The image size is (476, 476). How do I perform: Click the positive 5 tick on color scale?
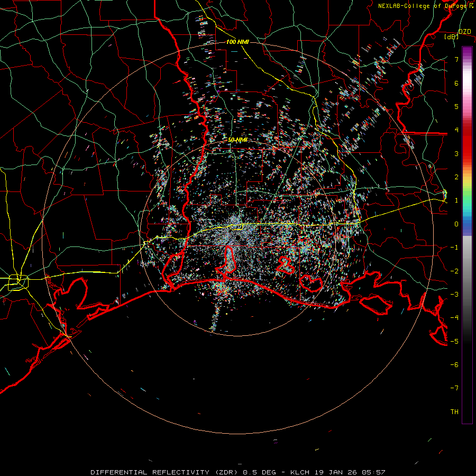[456, 106]
